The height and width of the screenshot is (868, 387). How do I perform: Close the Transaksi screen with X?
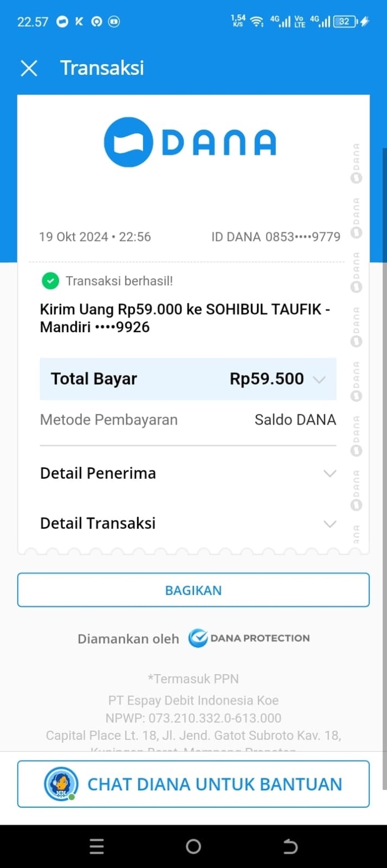click(29, 68)
